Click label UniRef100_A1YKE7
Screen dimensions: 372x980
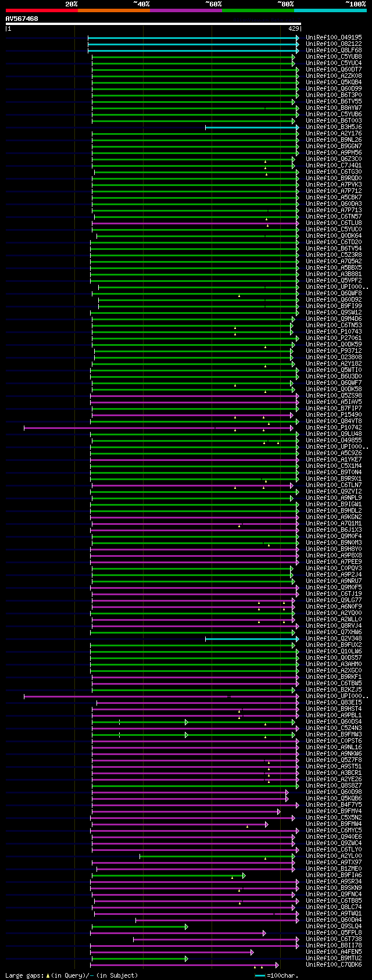click(x=334, y=459)
